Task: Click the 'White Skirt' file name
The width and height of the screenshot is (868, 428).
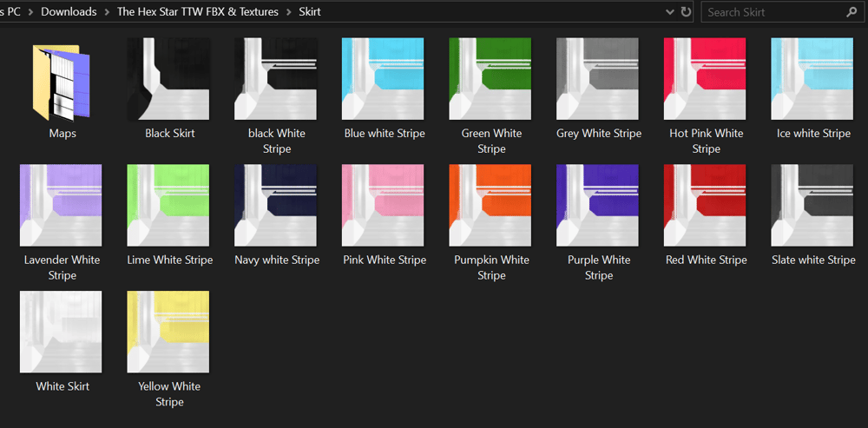Action: [x=62, y=386]
